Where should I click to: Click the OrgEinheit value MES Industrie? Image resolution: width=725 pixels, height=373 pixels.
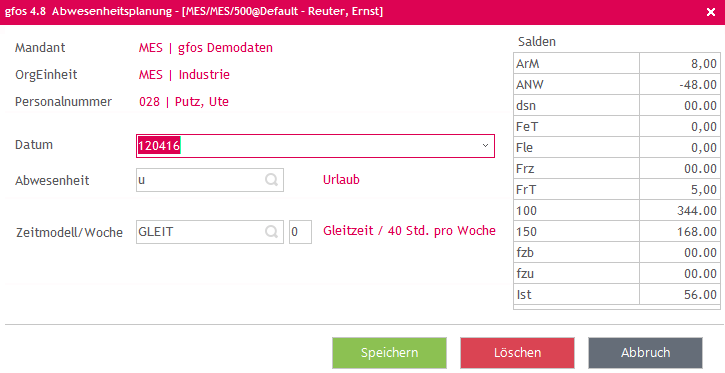(184, 75)
